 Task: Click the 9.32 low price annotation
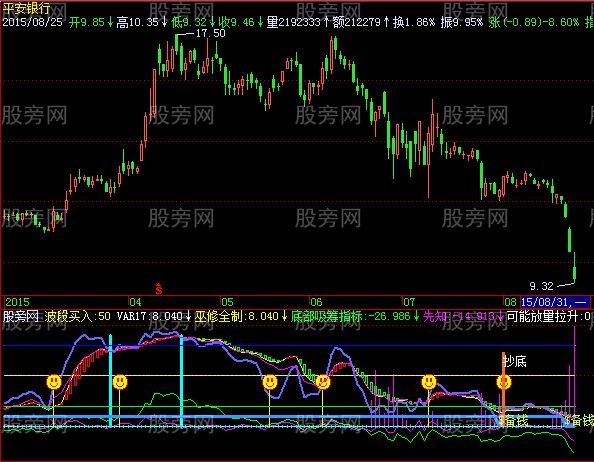point(541,286)
